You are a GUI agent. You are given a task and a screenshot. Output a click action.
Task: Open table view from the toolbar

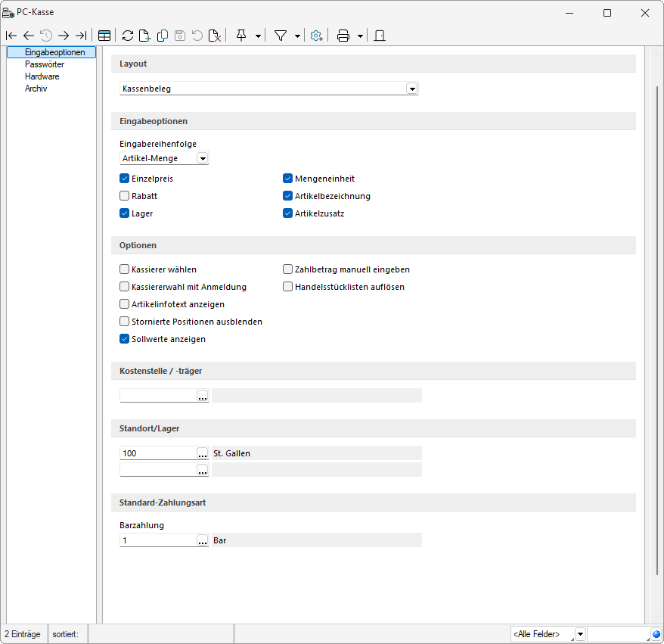coord(104,36)
